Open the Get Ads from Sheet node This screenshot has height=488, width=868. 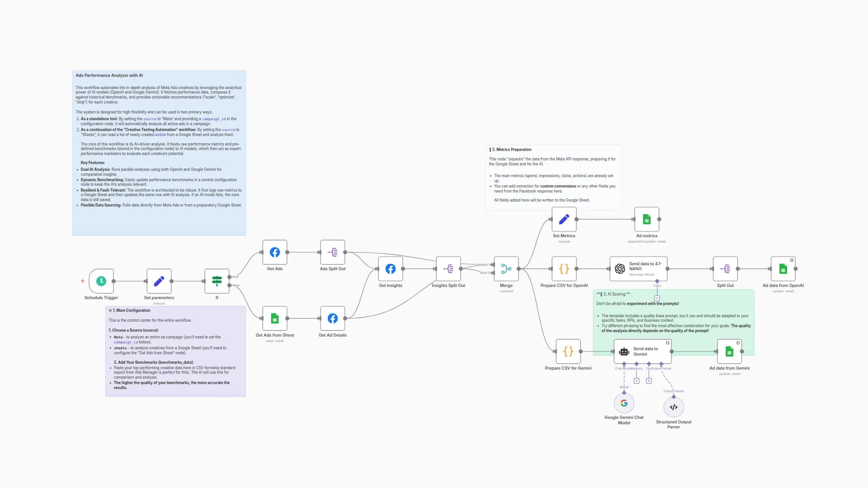click(274, 318)
